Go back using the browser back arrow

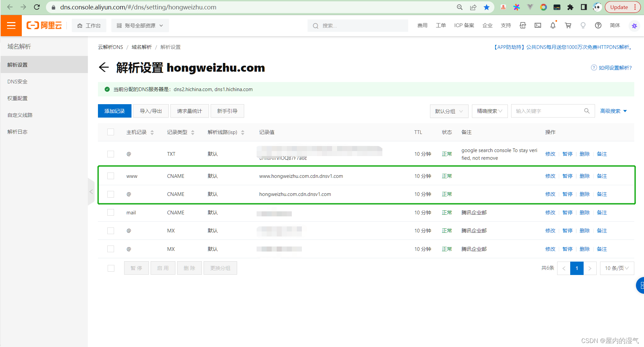pyautogui.click(x=10, y=7)
